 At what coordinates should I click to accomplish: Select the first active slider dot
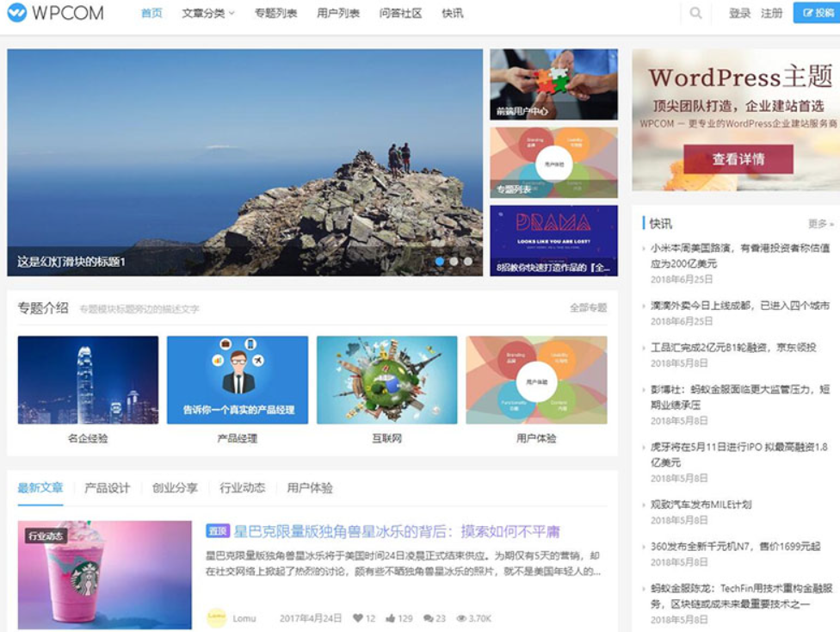[440, 261]
